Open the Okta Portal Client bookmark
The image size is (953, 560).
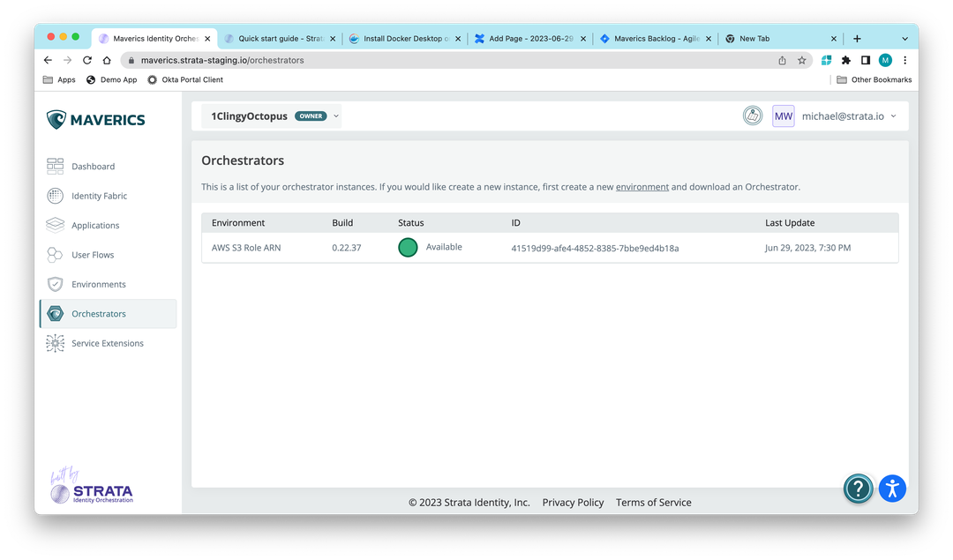click(185, 79)
